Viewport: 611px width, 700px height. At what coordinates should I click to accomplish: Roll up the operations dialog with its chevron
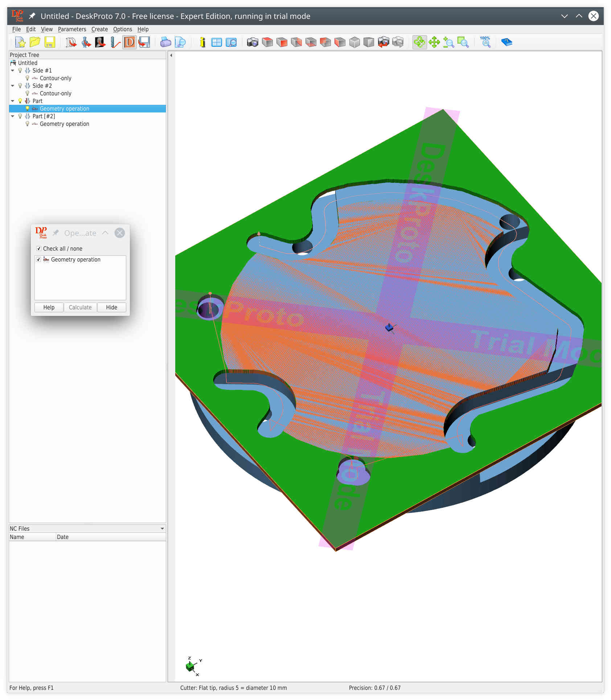pyautogui.click(x=105, y=233)
